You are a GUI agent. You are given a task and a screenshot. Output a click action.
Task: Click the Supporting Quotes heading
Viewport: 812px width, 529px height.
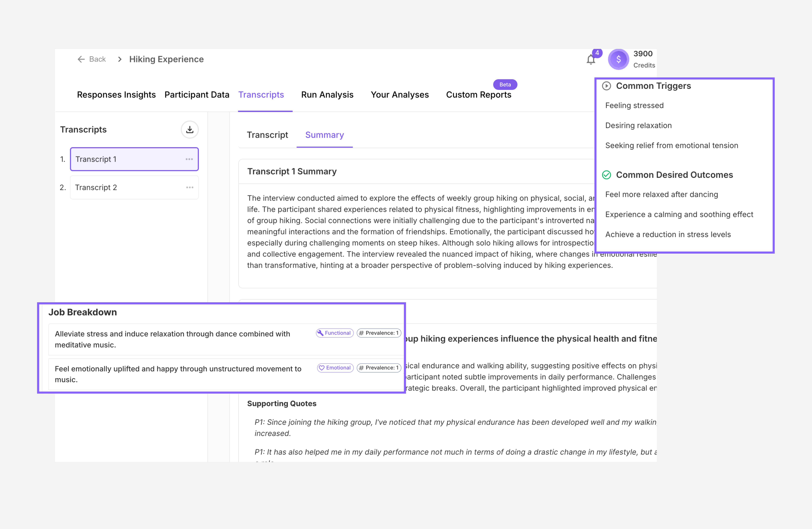pos(282,404)
